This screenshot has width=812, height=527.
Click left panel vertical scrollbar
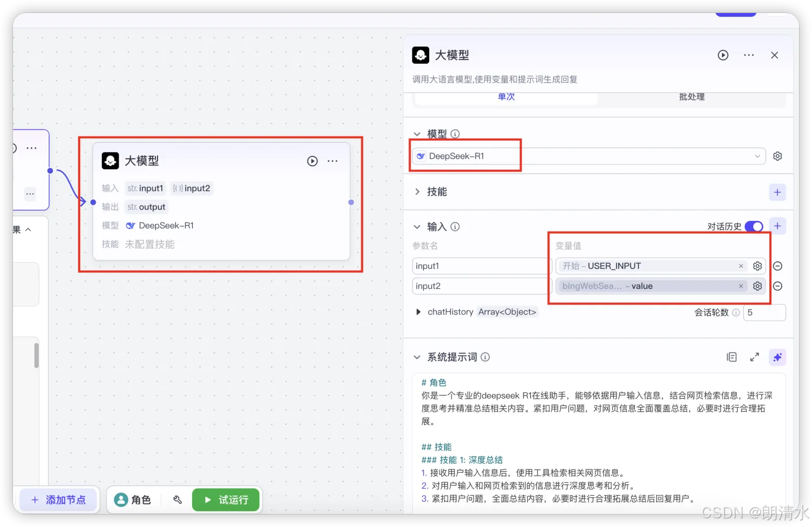(x=37, y=355)
